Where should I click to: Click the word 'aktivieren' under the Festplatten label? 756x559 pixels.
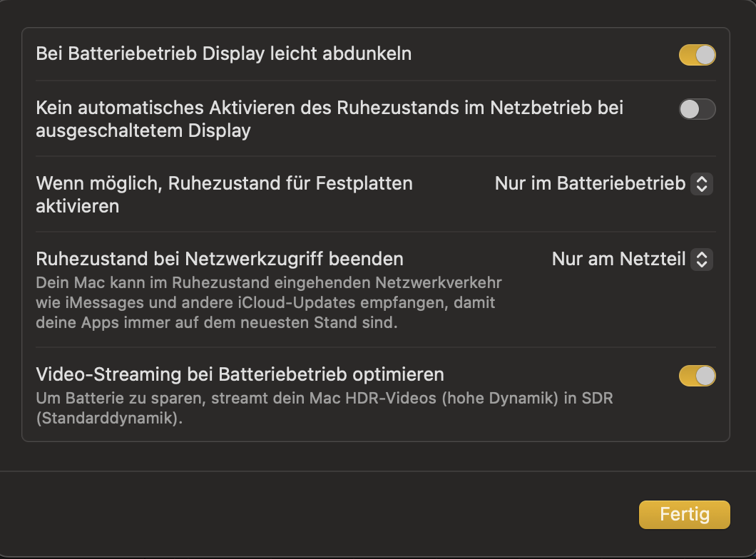click(x=77, y=207)
